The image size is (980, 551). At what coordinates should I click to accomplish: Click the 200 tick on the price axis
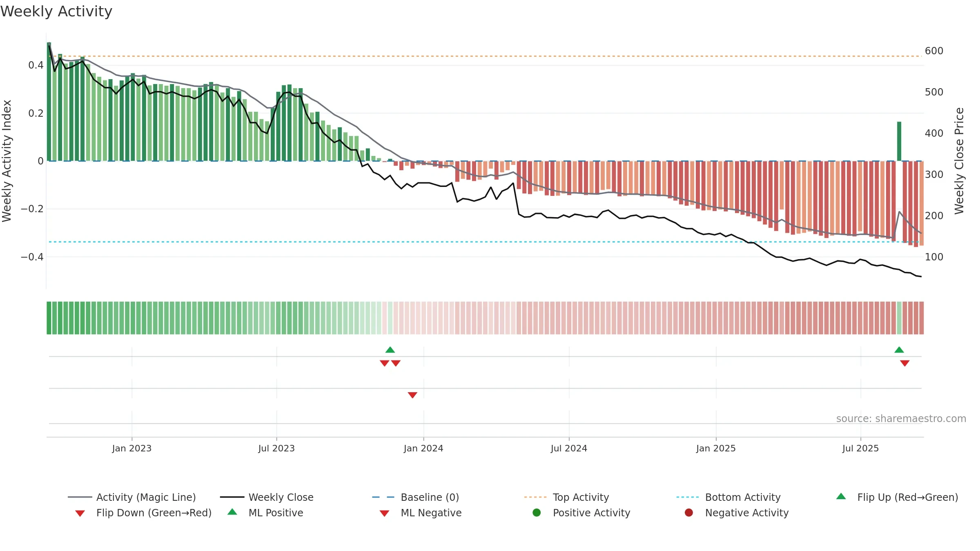pyautogui.click(x=934, y=216)
